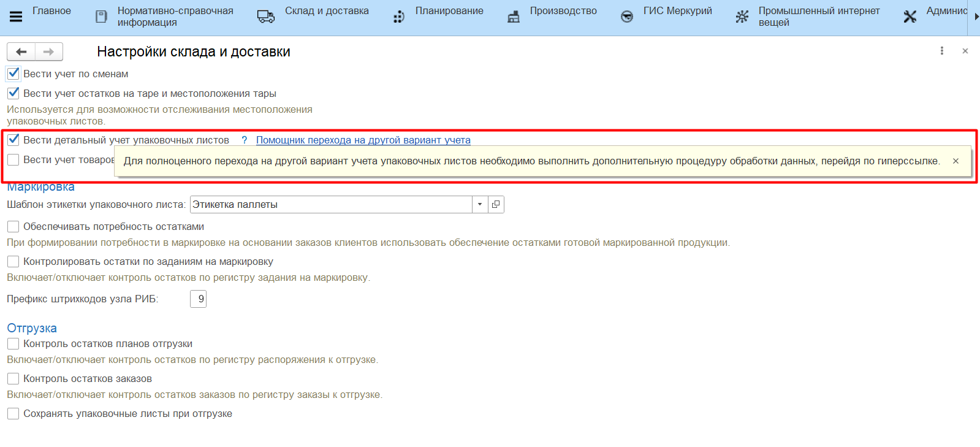
Task: Disable Вести учет по сменам checkbox
Action: 13,74
